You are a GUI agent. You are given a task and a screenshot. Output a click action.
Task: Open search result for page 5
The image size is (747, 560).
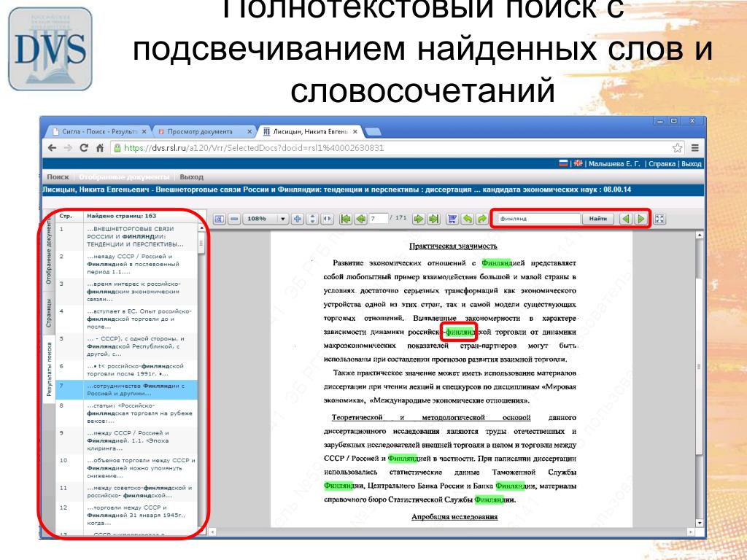(126, 346)
